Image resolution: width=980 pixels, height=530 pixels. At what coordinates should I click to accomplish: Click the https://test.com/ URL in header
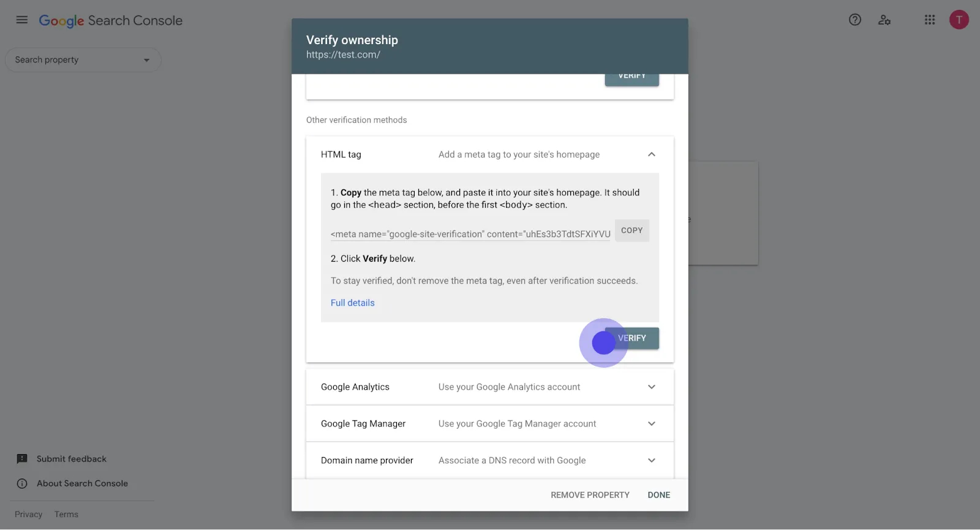pos(344,55)
